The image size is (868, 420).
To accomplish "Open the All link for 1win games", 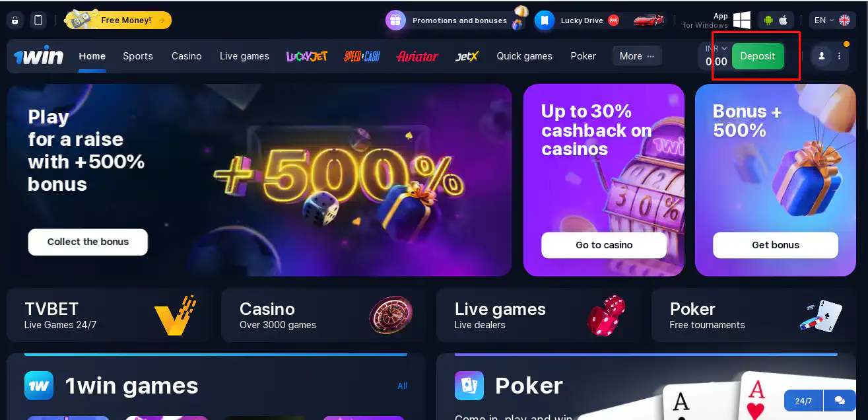I will pyautogui.click(x=403, y=386).
